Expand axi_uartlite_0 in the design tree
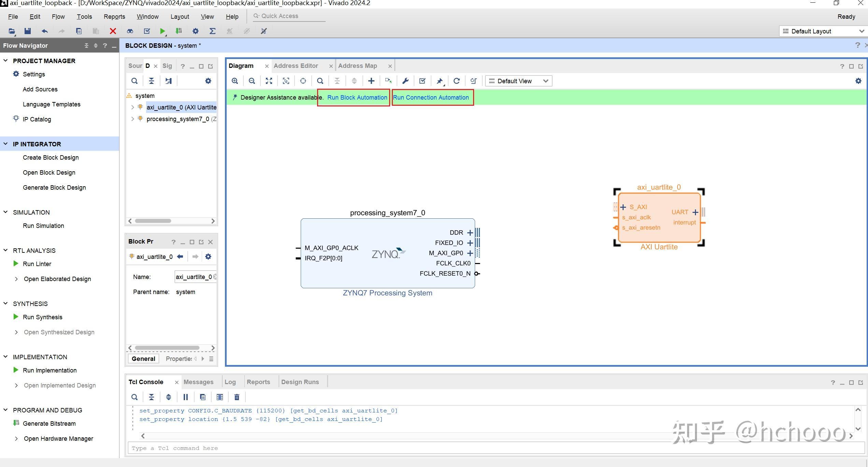Viewport: 868px width, 467px height. pyautogui.click(x=132, y=107)
